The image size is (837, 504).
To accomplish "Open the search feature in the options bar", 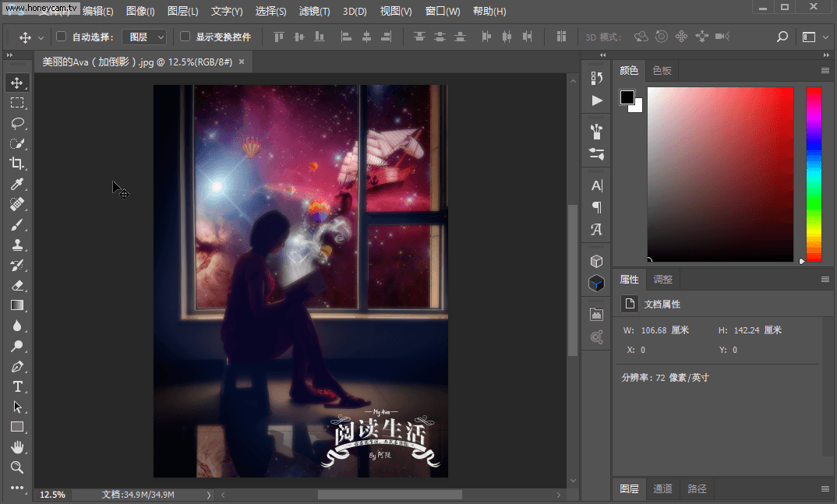I will 781,36.
